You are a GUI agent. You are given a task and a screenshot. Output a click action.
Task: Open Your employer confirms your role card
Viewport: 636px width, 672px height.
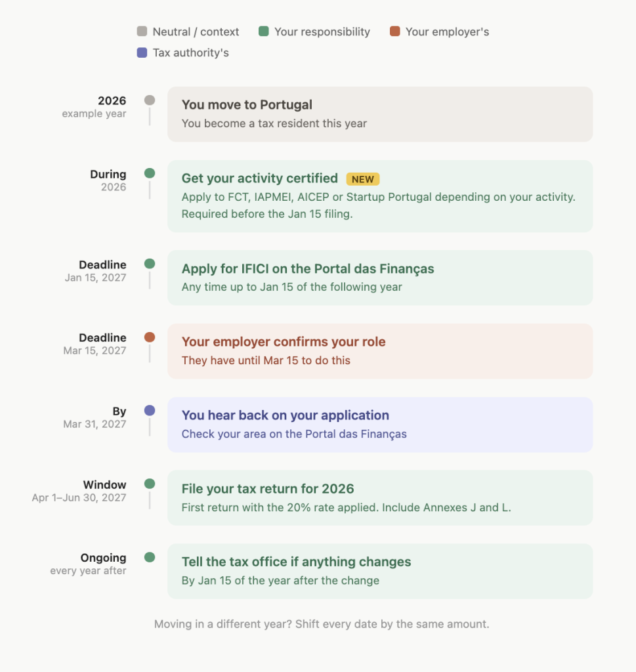pos(380,351)
